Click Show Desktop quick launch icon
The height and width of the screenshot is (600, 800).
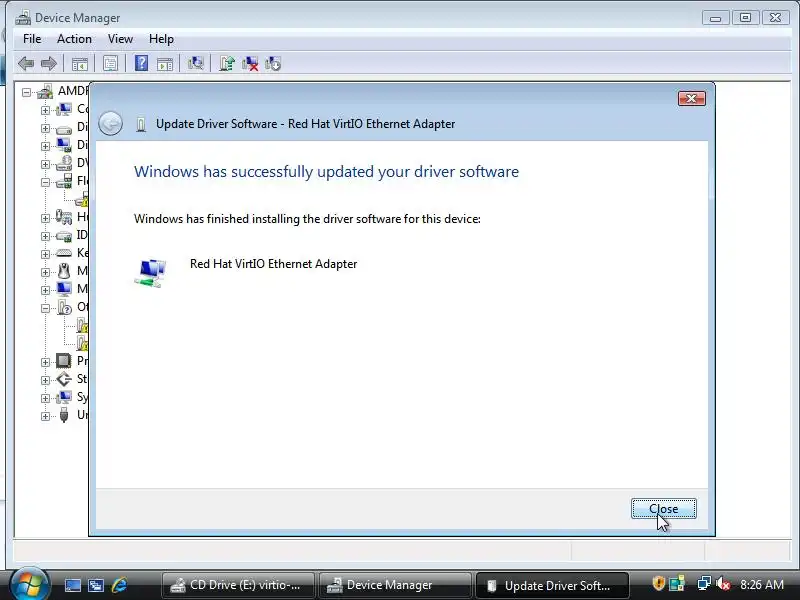pyautogui.click(x=72, y=585)
